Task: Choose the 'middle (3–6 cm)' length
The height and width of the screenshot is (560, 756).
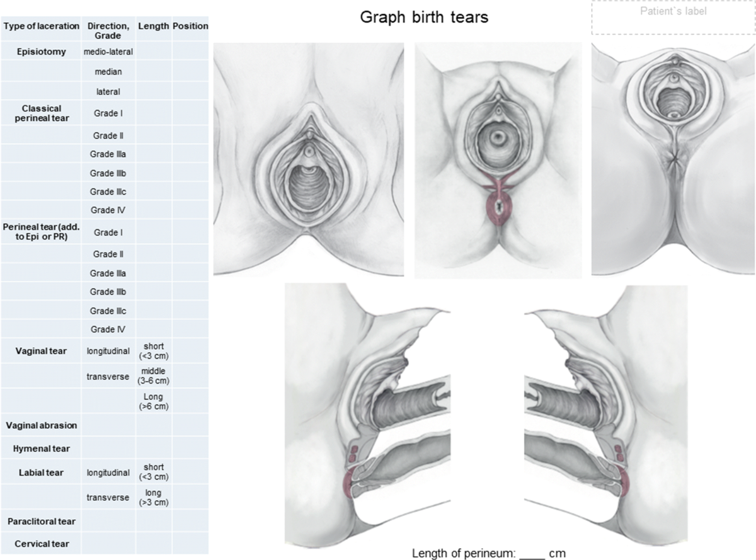Action: pyautogui.click(x=153, y=376)
